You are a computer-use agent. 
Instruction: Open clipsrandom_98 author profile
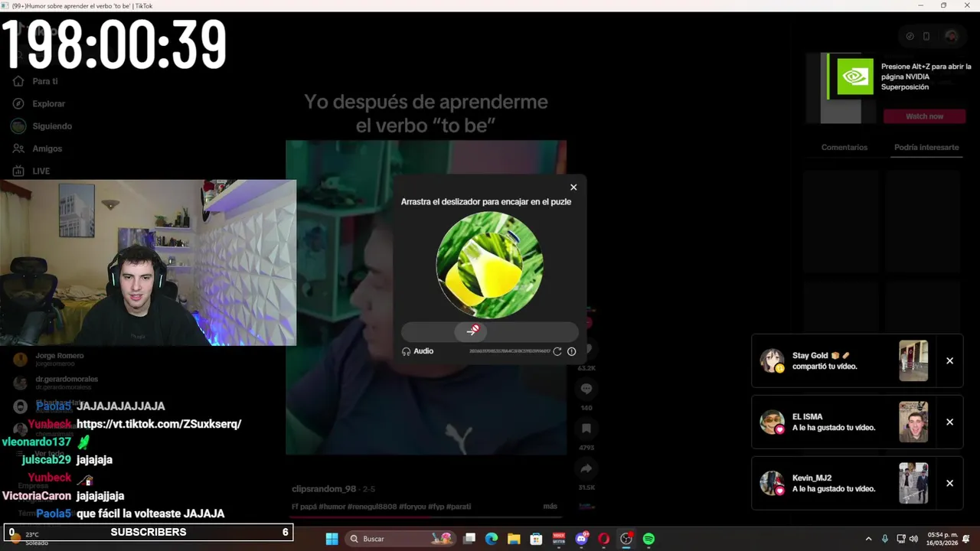pyautogui.click(x=324, y=489)
